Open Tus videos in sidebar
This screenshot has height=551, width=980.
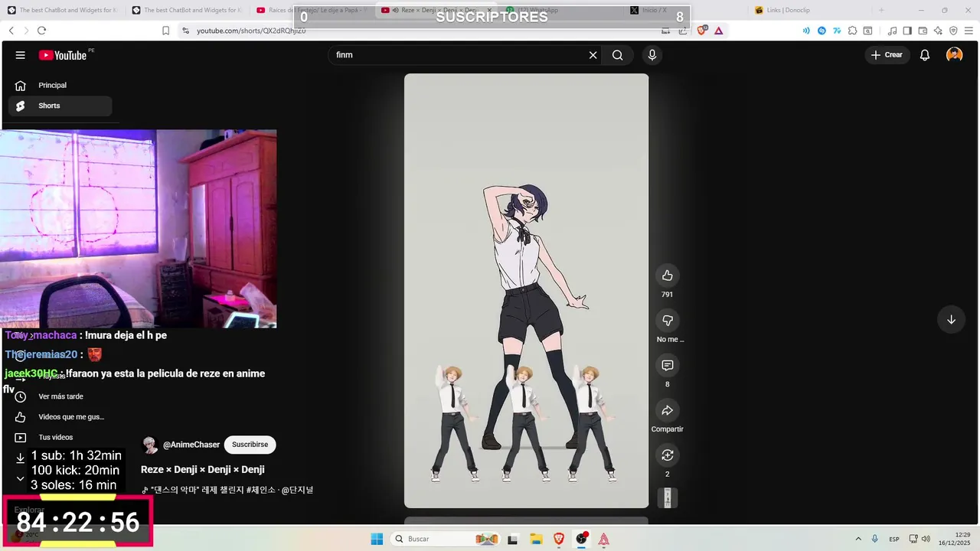(x=60, y=438)
